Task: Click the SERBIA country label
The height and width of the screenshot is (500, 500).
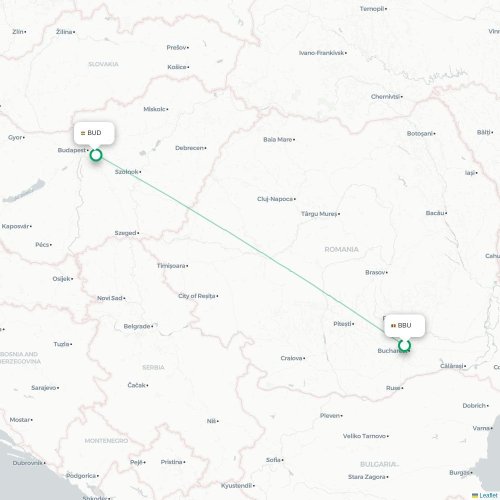Action: pyautogui.click(x=153, y=367)
